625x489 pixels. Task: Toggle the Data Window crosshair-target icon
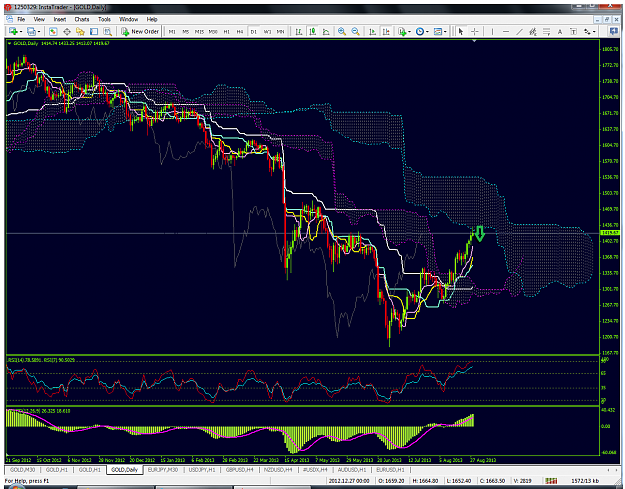click(x=67, y=31)
